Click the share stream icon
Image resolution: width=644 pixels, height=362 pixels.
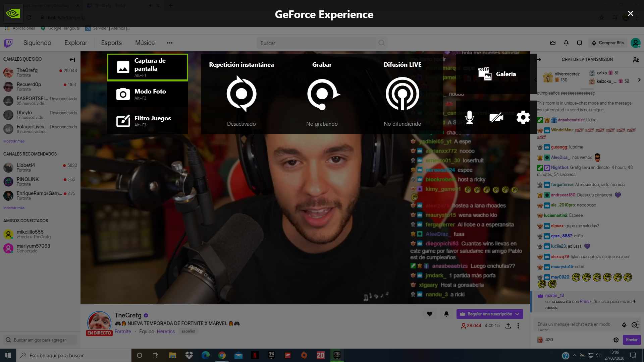pyautogui.click(x=508, y=326)
